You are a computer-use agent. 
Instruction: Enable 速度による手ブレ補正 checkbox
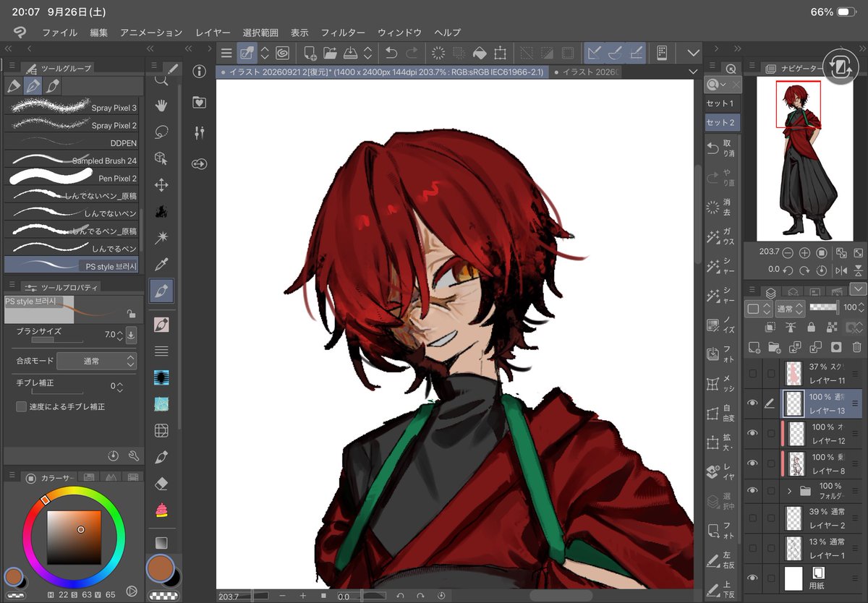tap(22, 406)
